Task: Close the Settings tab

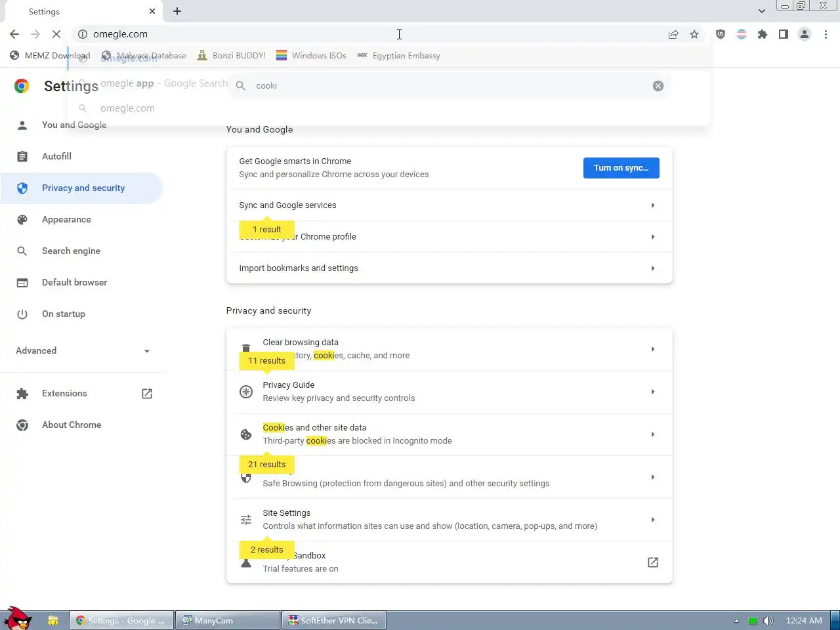Action: point(152,11)
